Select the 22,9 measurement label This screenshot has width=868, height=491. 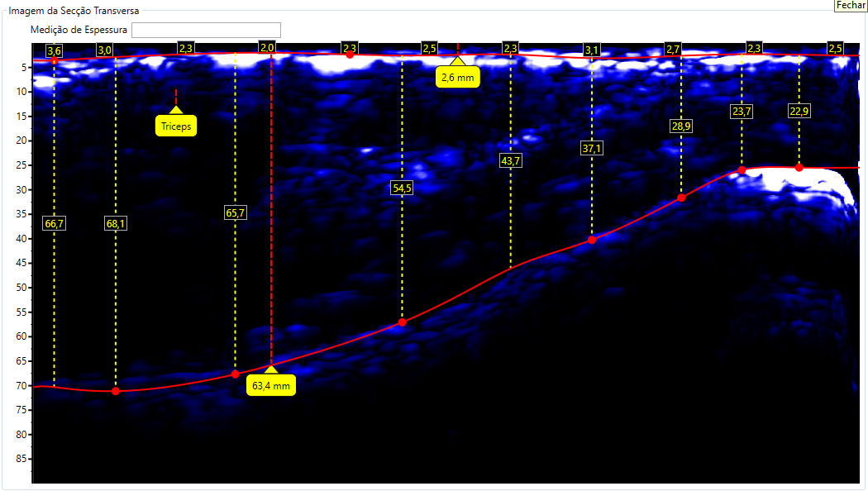pos(799,112)
